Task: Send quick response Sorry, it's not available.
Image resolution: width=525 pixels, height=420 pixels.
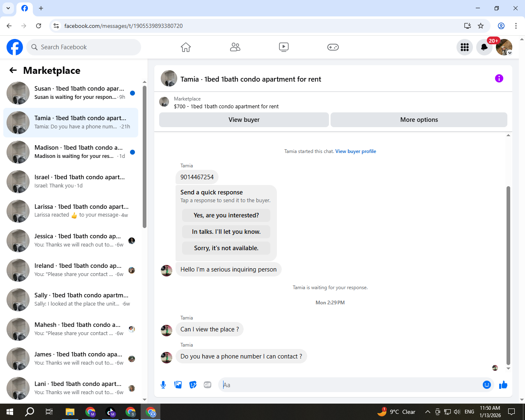Action: [x=226, y=248]
